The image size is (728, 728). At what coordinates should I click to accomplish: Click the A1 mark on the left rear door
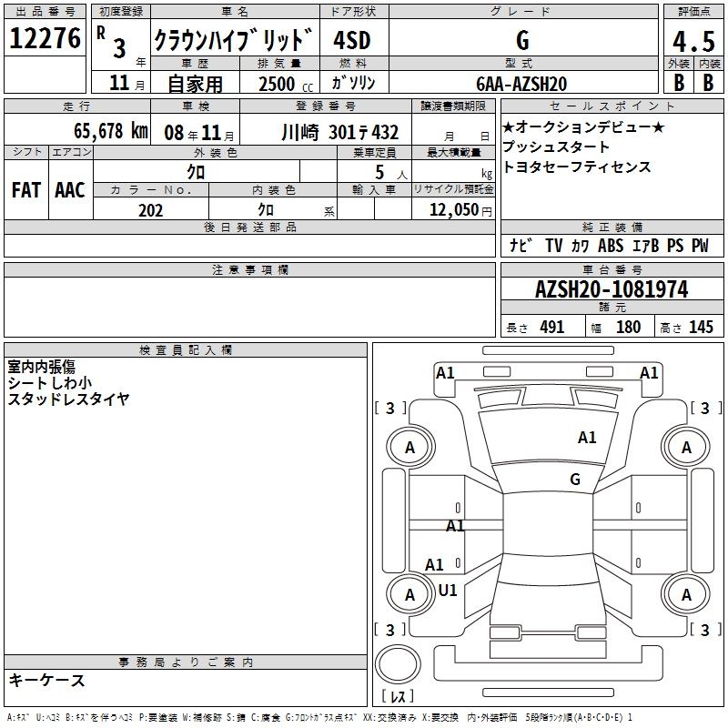[434, 565]
